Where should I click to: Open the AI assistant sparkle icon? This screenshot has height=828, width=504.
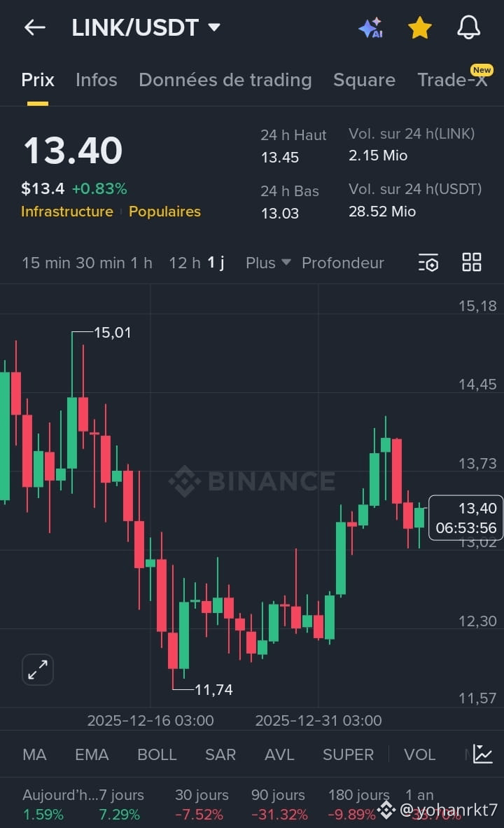click(x=370, y=27)
